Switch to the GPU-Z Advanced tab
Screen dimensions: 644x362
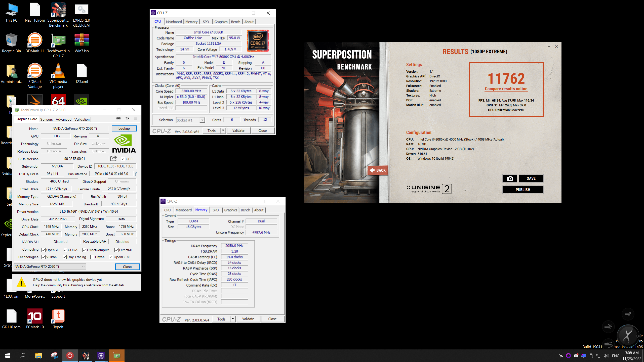pyautogui.click(x=64, y=119)
